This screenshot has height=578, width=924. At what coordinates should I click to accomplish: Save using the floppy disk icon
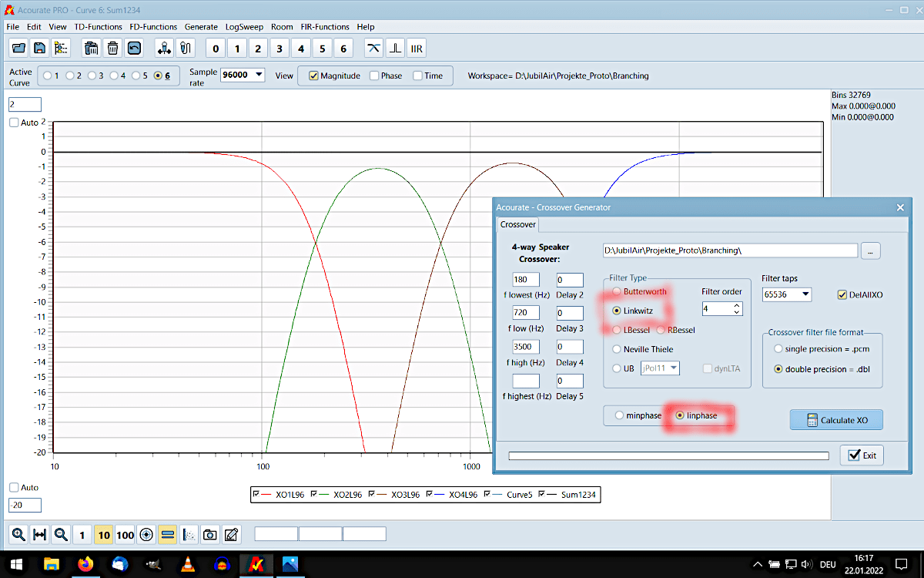click(39, 49)
